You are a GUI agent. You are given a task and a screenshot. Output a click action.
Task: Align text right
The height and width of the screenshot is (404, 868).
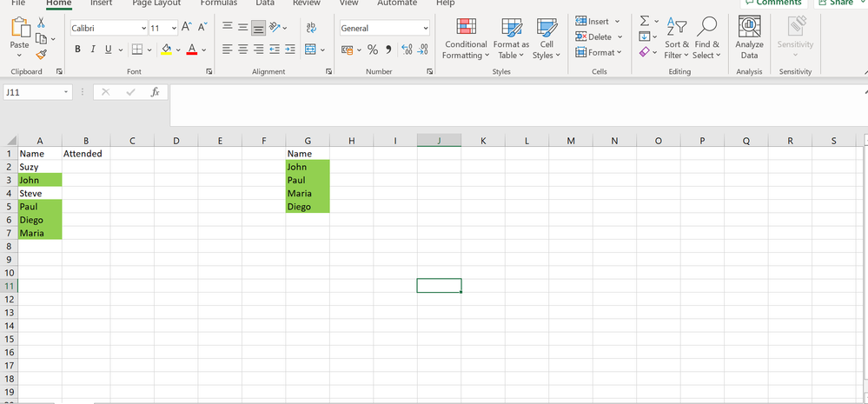coord(259,50)
